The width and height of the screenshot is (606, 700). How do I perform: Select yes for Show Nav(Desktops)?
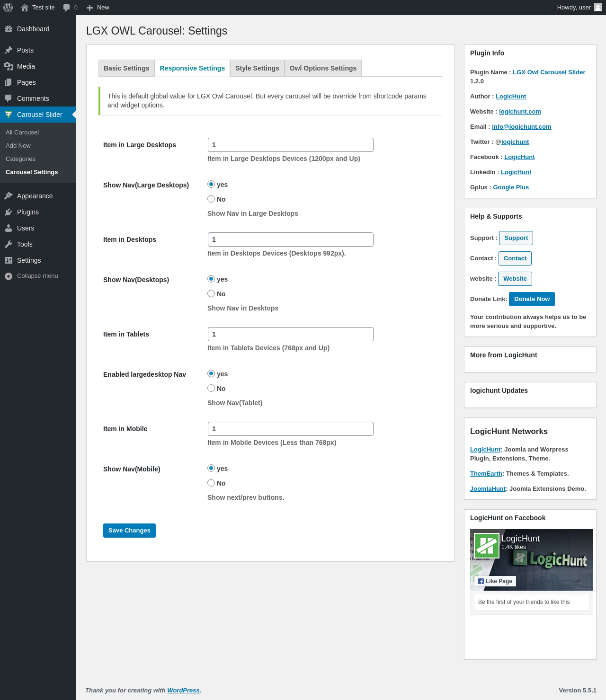pos(211,279)
